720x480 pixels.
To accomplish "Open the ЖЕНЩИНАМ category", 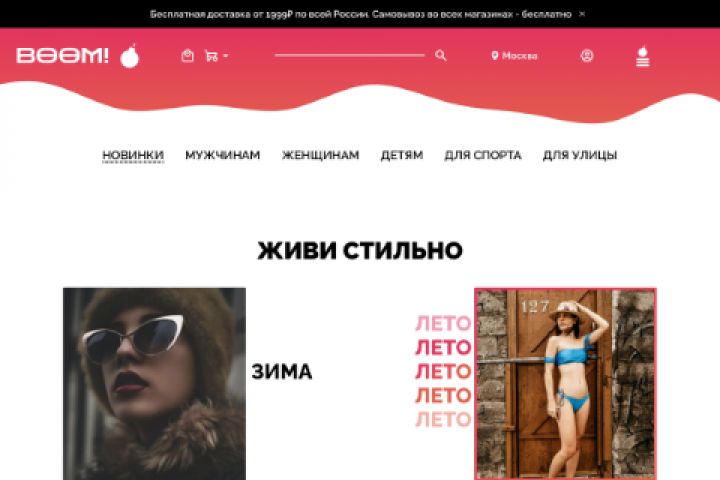I will point(321,155).
